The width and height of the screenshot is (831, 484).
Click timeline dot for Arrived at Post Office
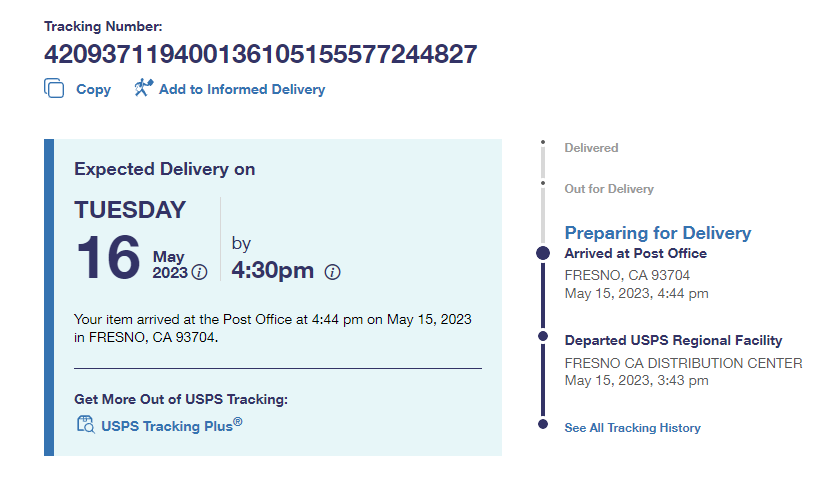(x=543, y=253)
